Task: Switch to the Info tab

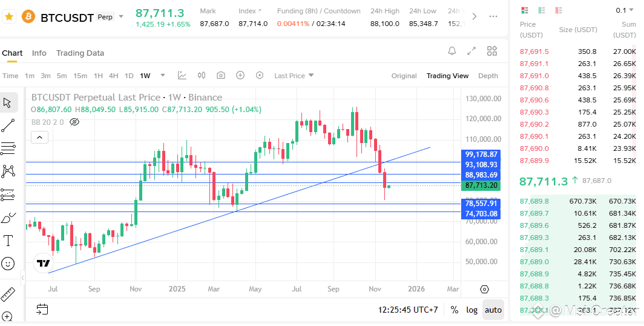Action: point(39,53)
